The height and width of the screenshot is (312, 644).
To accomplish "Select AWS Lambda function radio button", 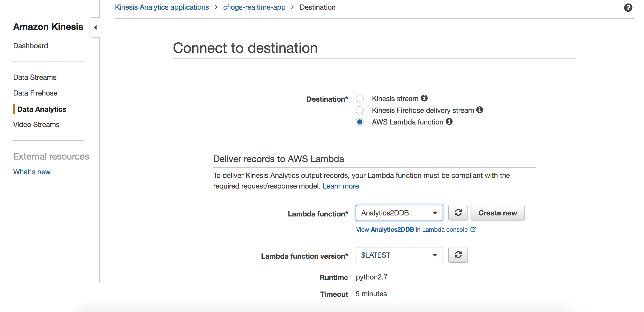I will pyautogui.click(x=360, y=122).
